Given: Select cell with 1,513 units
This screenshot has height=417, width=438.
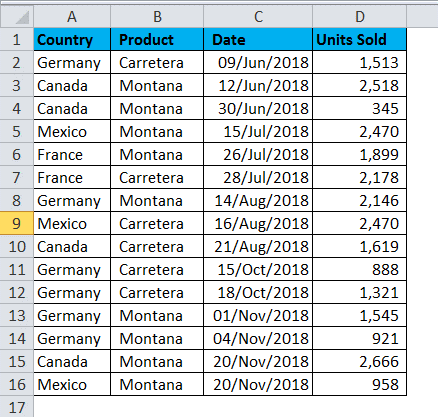Looking at the screenshot, I should [360, 63].
